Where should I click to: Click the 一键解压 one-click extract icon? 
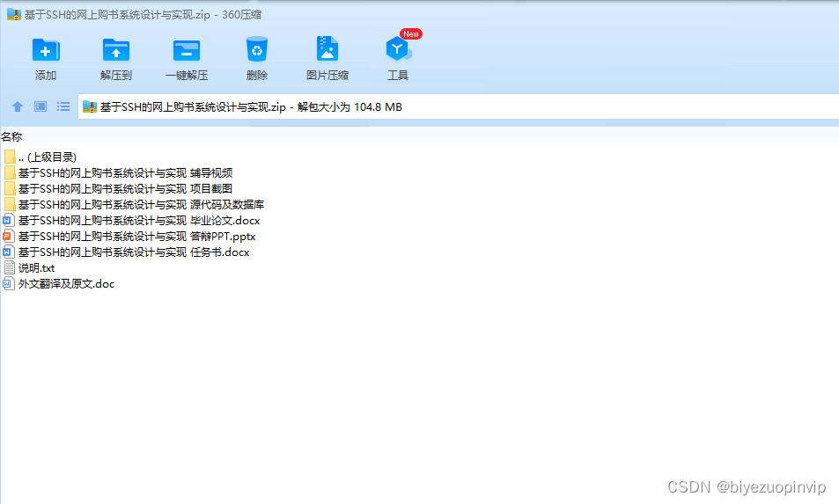187,50
